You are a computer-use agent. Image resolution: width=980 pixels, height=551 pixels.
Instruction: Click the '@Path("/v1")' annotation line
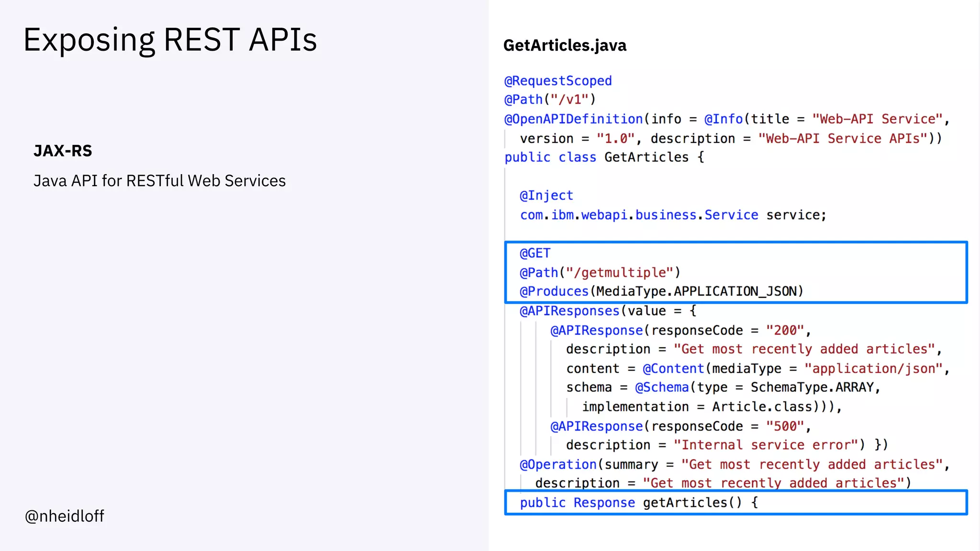tap(550, 99)
